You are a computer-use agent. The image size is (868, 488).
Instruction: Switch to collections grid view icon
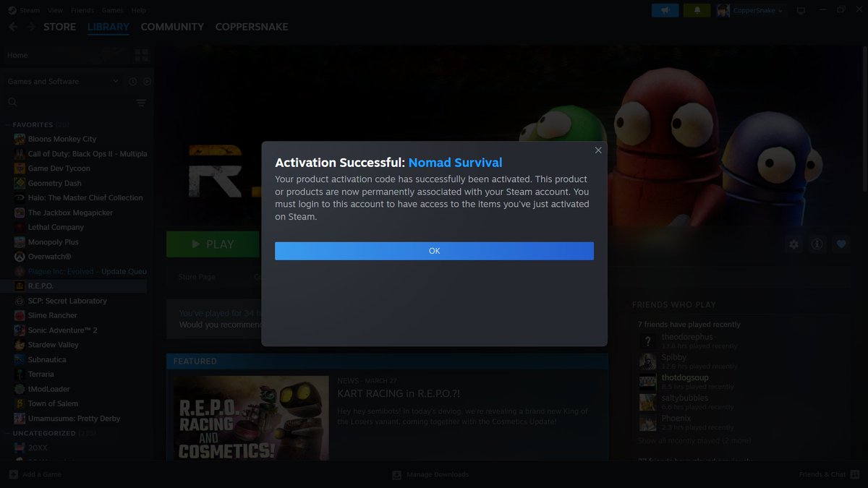tap(141, 55)
